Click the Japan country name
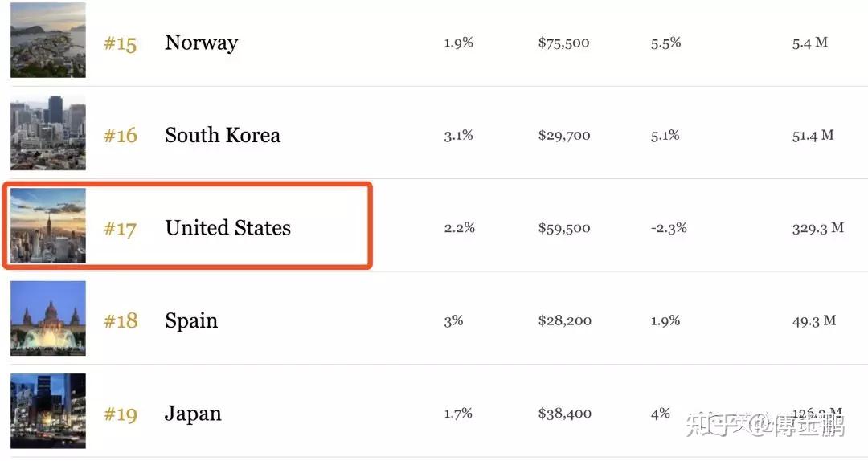This screenshot has width=868, height=461. click(193, 414)
